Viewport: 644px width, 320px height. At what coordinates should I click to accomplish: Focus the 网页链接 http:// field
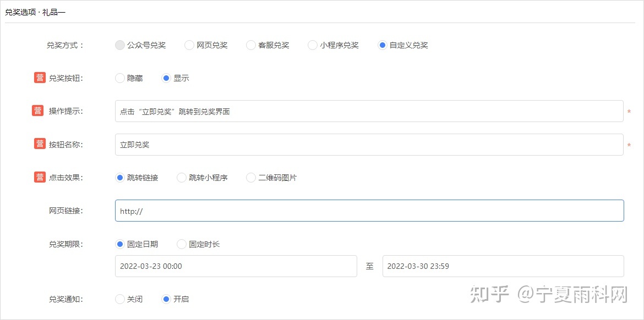coord(369,211)
